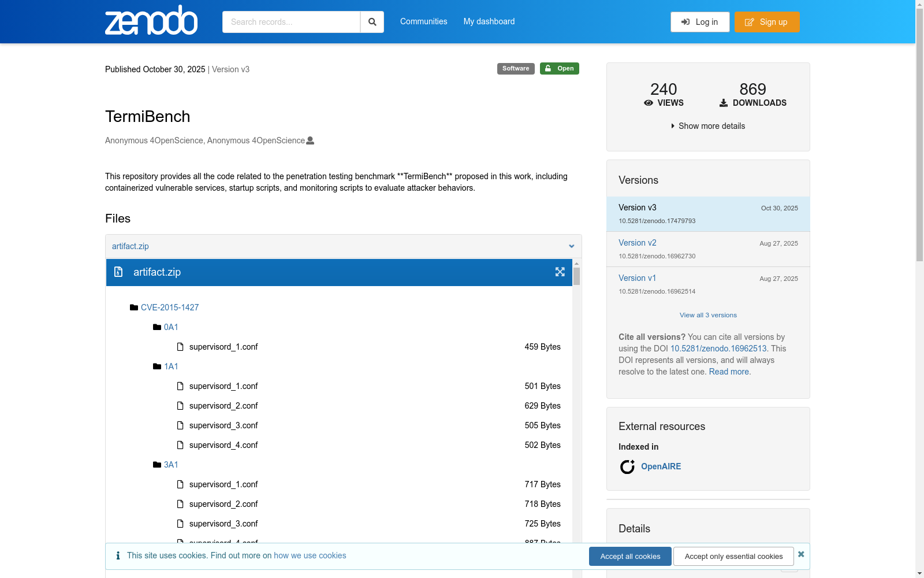This screenshot has height=578, width=924.
Task: Click the Zenodo logo
Action: (x=151, y=20)
